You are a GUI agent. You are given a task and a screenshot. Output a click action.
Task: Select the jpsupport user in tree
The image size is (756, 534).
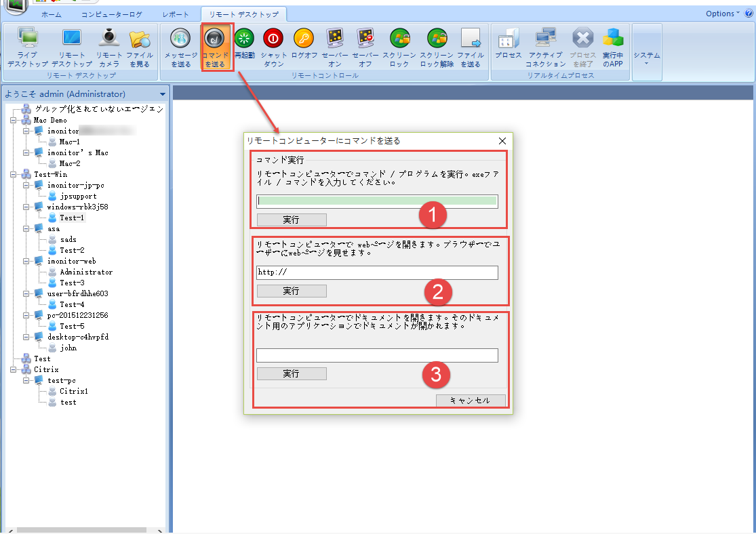(x=78, y=196)
